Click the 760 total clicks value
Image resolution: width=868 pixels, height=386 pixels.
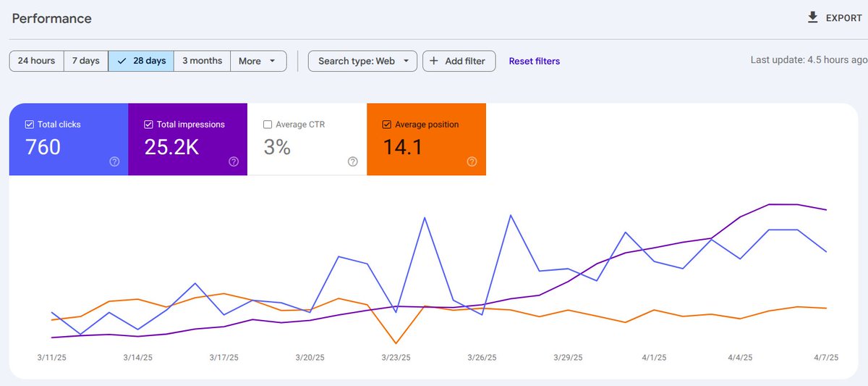(x=43, y=147)
